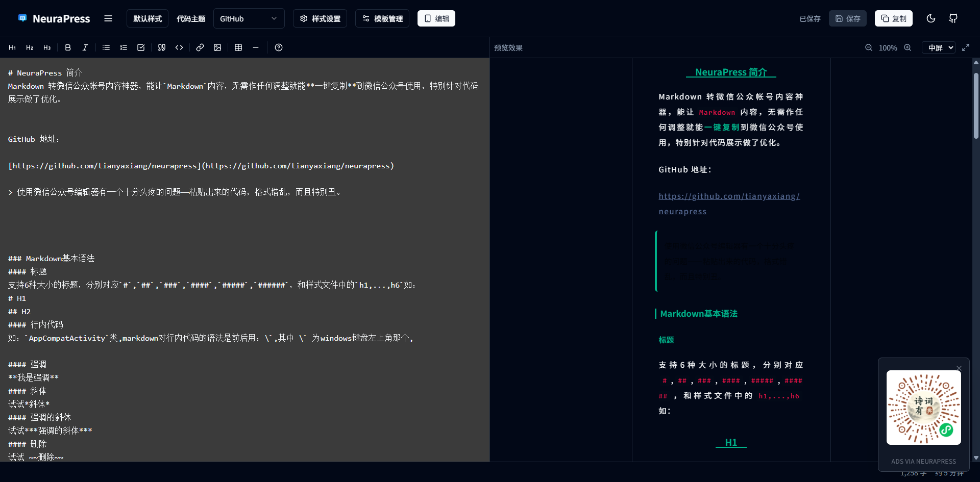
Task: Open the github.com/tianyaxiang/neurapress preview link
Action: pyautogui.click(x=729, y=204)
